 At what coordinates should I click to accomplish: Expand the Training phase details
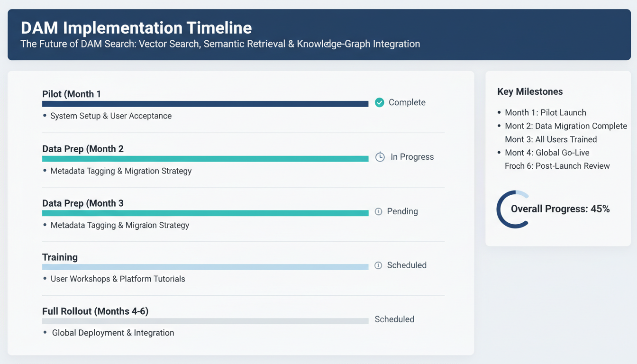tap(60, 257)
